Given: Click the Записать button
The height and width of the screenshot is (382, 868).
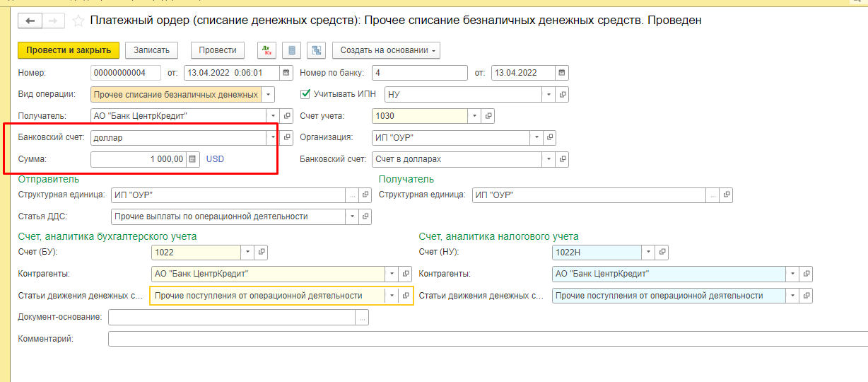Looking at the screenshot, I should click(151, 50).
